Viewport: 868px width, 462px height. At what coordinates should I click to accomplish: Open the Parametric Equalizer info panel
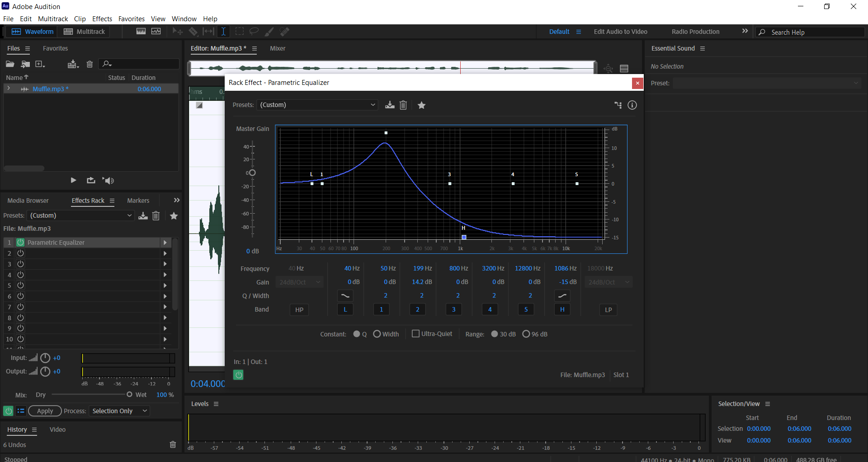[632, 105]
